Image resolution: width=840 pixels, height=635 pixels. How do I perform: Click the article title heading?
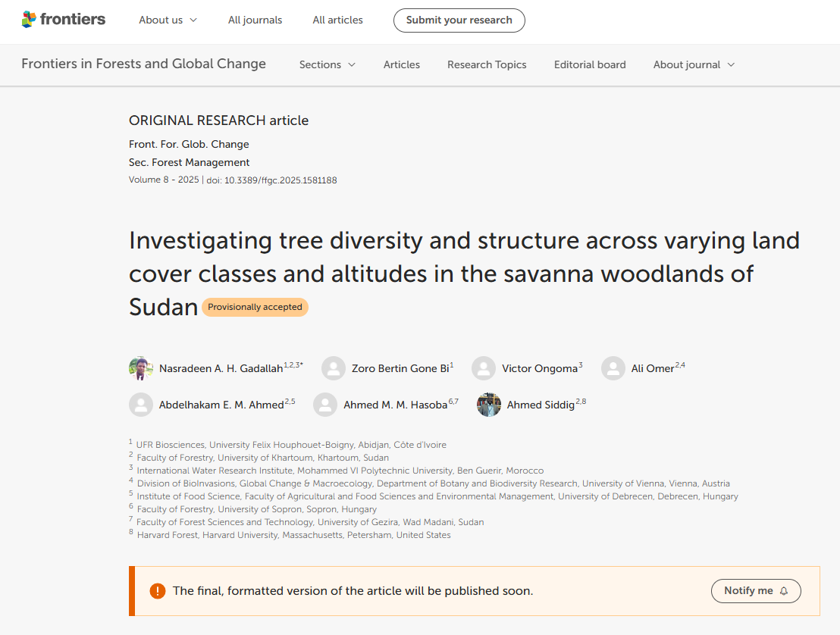click(464, 274)
